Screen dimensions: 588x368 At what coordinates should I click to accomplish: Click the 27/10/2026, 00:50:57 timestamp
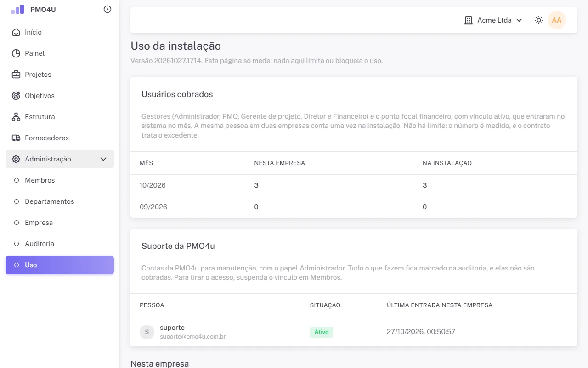tap(421, 332)
